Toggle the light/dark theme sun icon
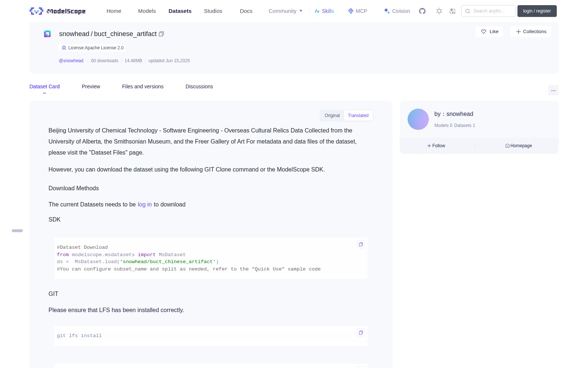Screen dimensions: 588x368 439,11
